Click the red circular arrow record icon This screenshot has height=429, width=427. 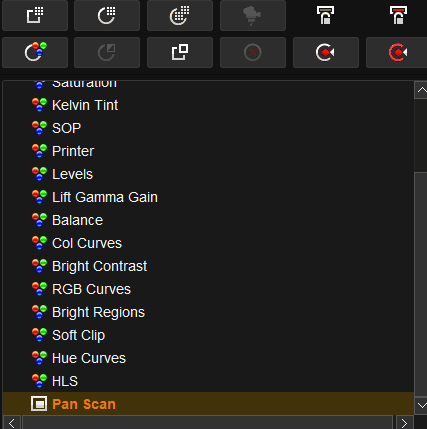coord(397,52)
